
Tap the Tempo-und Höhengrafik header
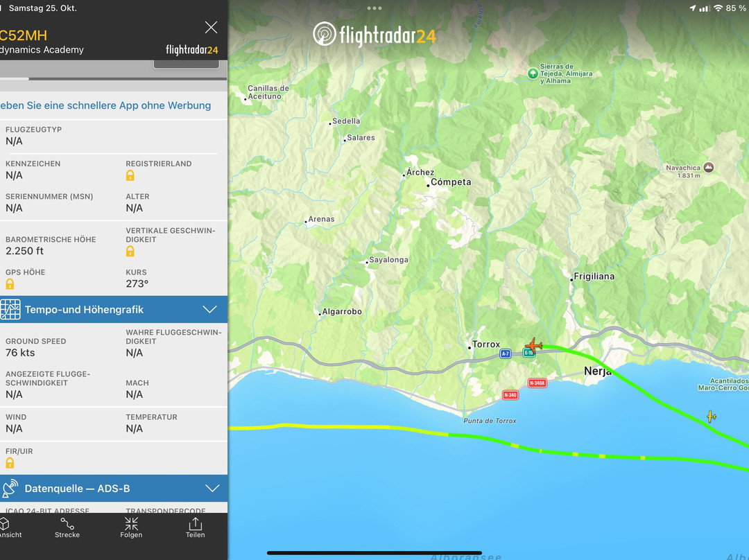pyautogui.click(x=83, y=310)
